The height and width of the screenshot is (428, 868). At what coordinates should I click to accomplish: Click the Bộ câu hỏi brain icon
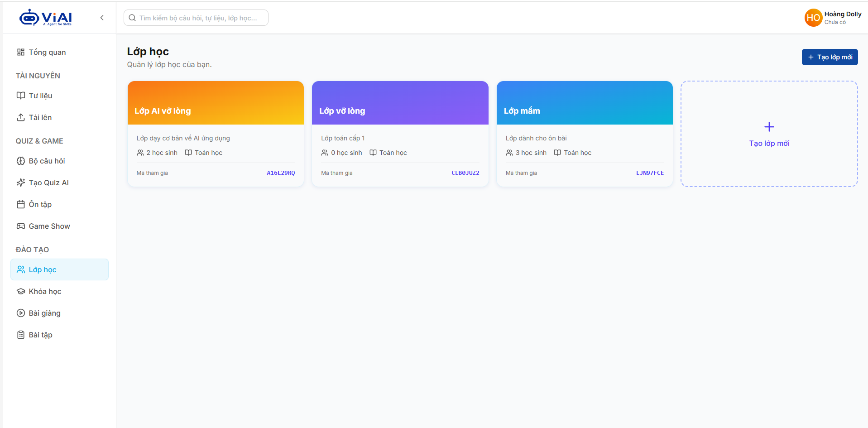[21, 161]
